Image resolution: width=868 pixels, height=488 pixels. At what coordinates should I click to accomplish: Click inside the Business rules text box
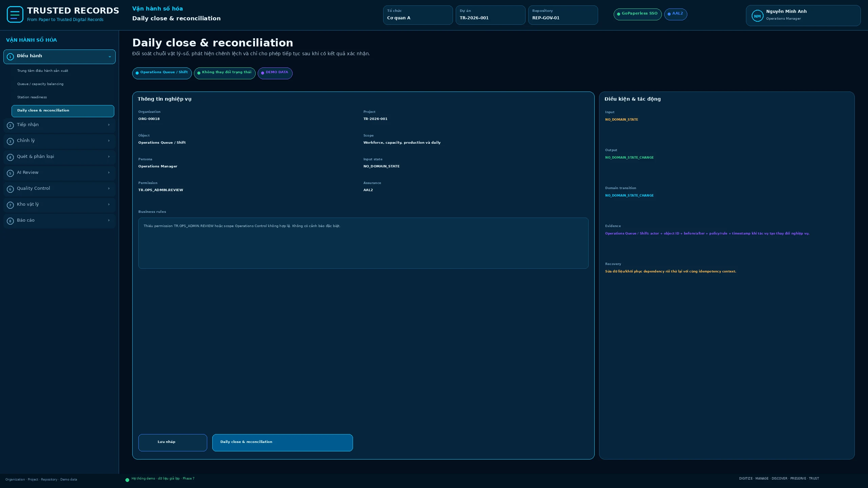(x=363, y=243)
